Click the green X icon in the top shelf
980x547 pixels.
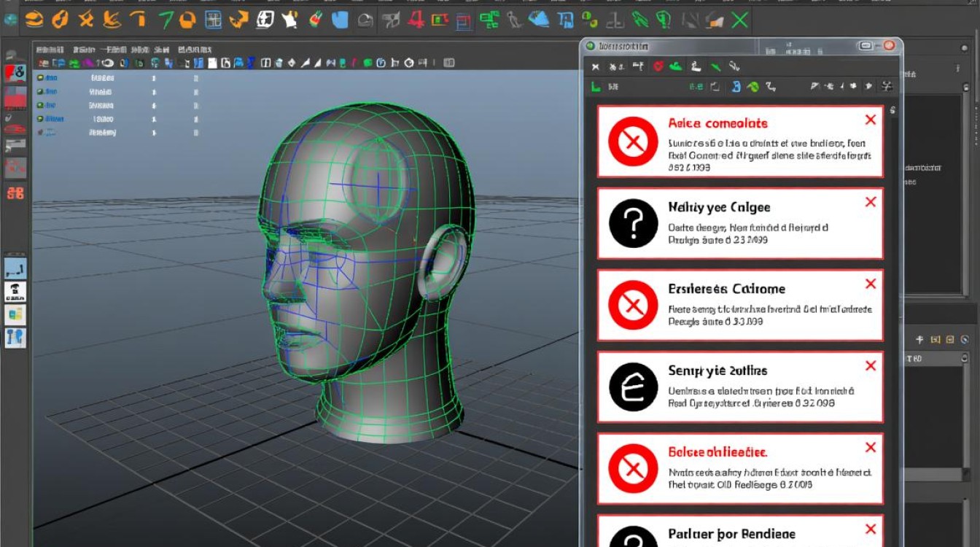click(x=740, y=20)
